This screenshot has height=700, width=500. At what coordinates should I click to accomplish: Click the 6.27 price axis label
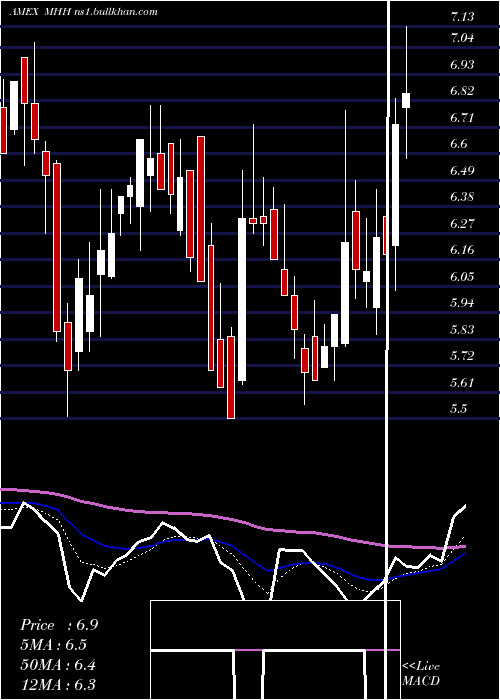click(462, 223)
